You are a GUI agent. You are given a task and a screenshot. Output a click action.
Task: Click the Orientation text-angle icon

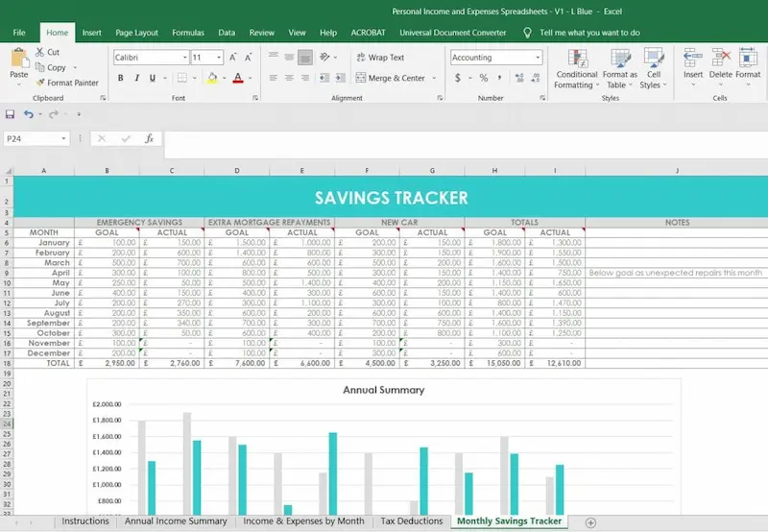coord(324,57)
